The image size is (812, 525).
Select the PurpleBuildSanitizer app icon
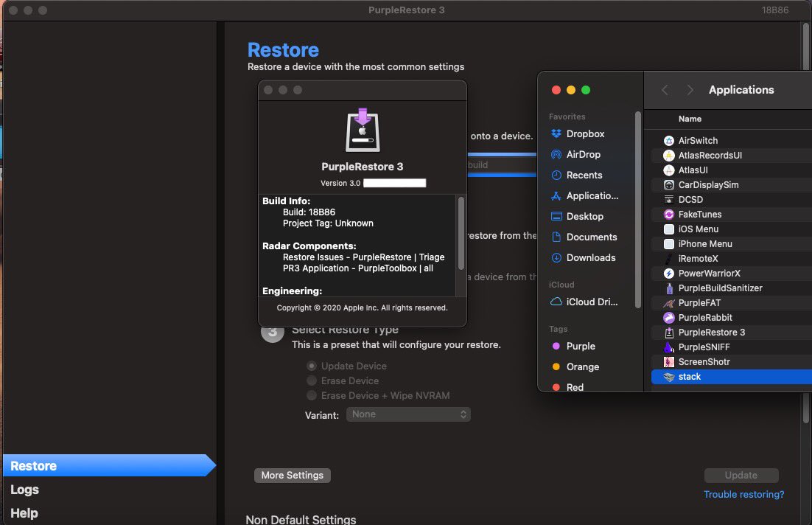[668, 288]
